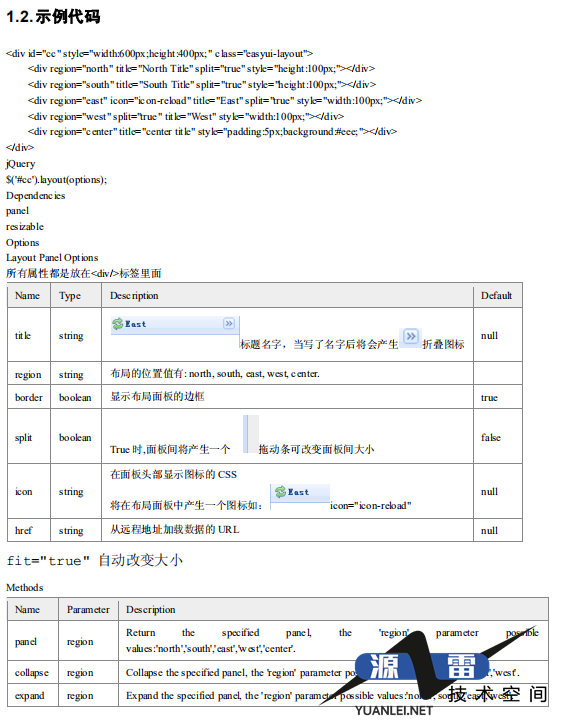Select the region="center" code line
The image size is (561, 724).
coord(212,132)
